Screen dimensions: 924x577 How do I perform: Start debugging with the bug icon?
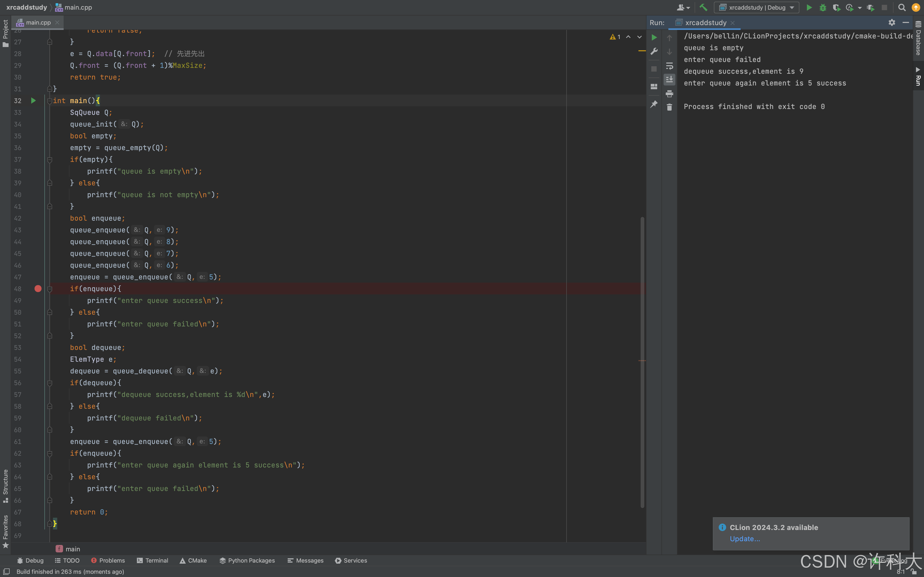click(x=823, y=7)
